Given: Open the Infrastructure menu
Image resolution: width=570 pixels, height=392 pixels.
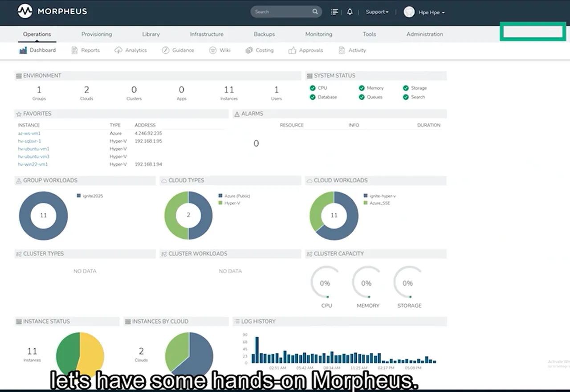Looking at the screenshot, I should tap(207, 34).
